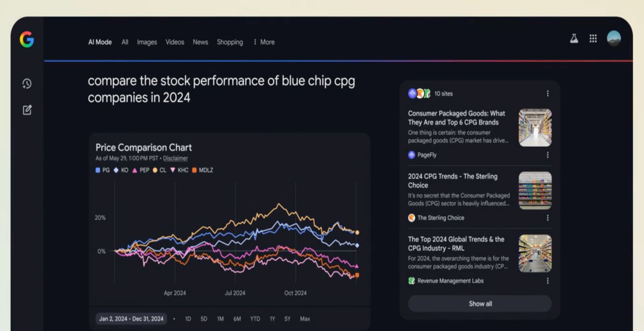Click the Show all button
The height and width of the screenshot is (331, 644).
pyautogui.click(x=480, y=304)
